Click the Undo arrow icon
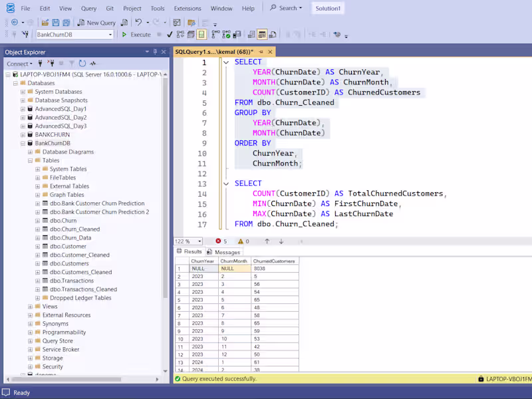 click(138, 23)
